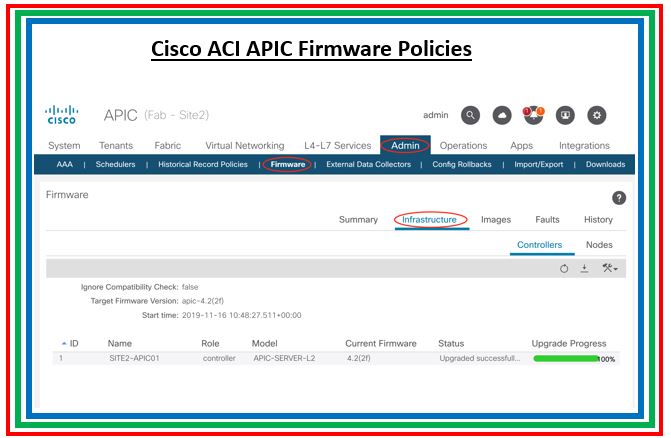Open the Admin menu tab

coord(405,145)
